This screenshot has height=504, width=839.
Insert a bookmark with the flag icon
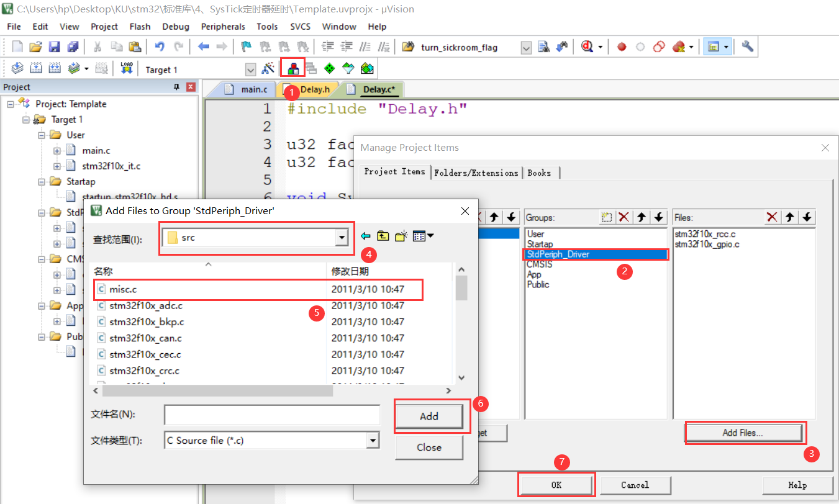tap(247, 47)
